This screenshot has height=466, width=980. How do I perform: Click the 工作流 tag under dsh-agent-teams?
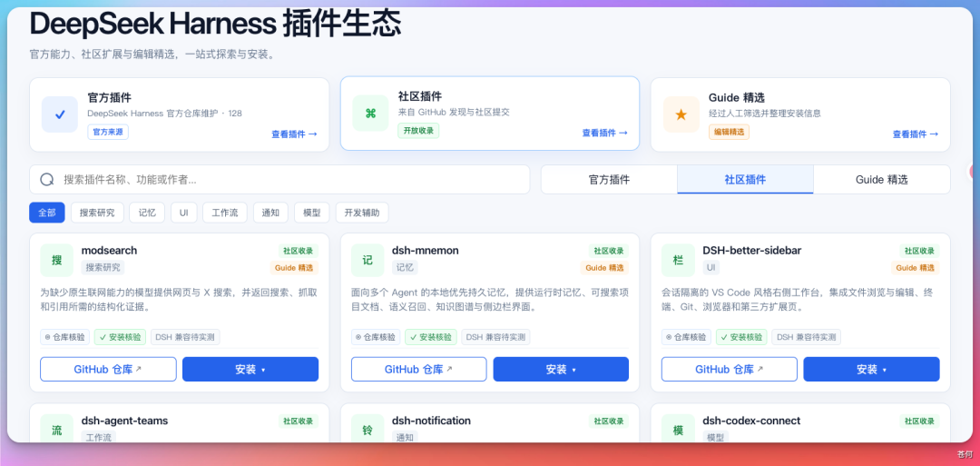tap(98, 437)
